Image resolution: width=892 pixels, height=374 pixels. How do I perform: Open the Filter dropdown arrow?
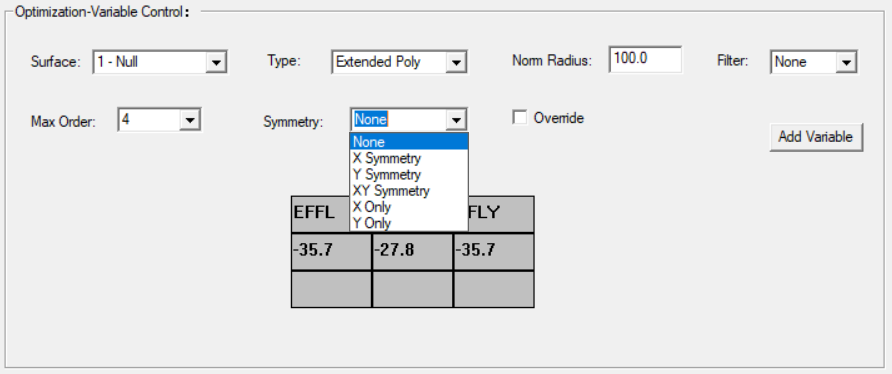click(846, 63)
